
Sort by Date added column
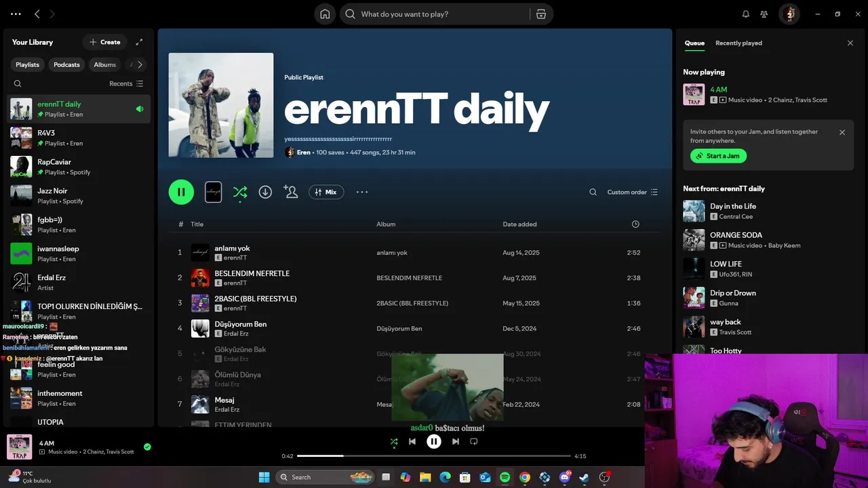[519, 224]
